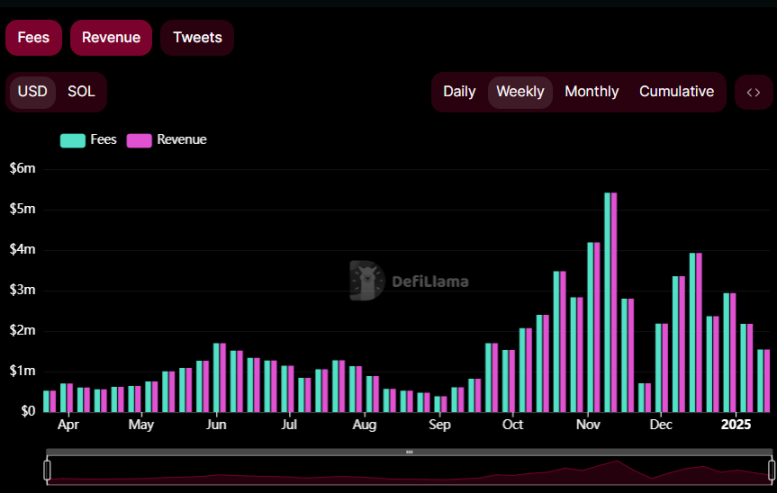This screenshot has width=777, height=493.
Task: Show Cumulative chart view
Action: point(676,92)
